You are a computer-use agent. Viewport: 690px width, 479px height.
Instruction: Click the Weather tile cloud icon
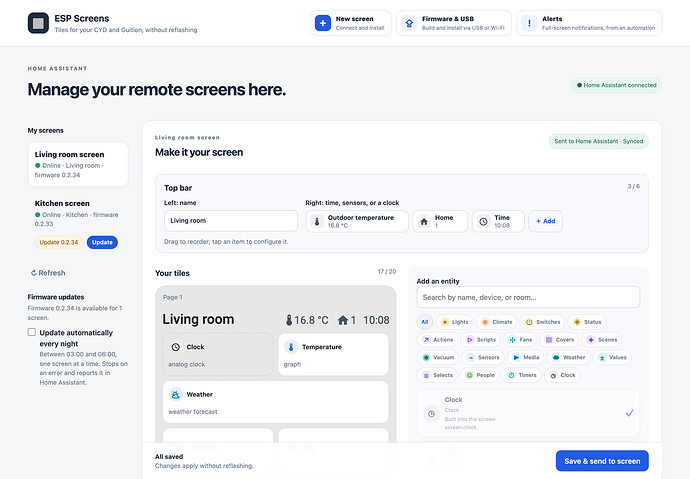click(x=176, y=395)
